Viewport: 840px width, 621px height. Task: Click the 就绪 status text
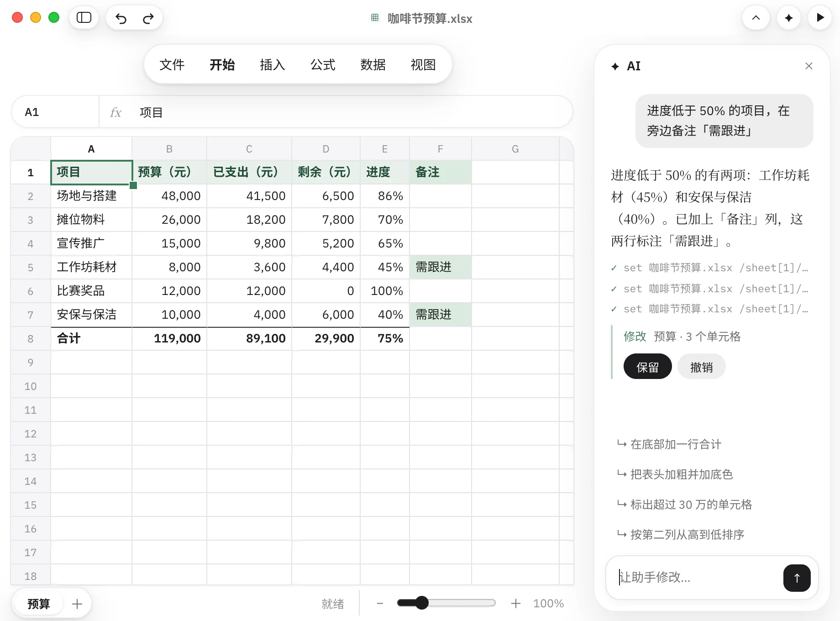coord(333,604)
